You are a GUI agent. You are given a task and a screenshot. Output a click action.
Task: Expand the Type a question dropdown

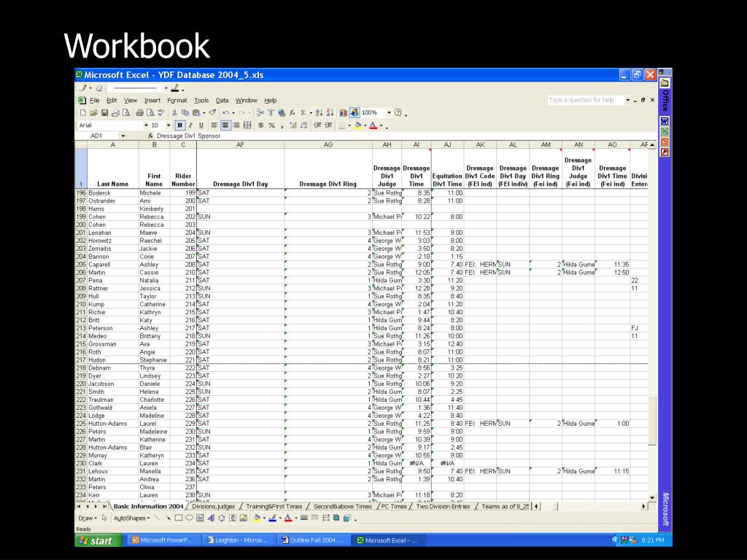(x=628, y=100)
